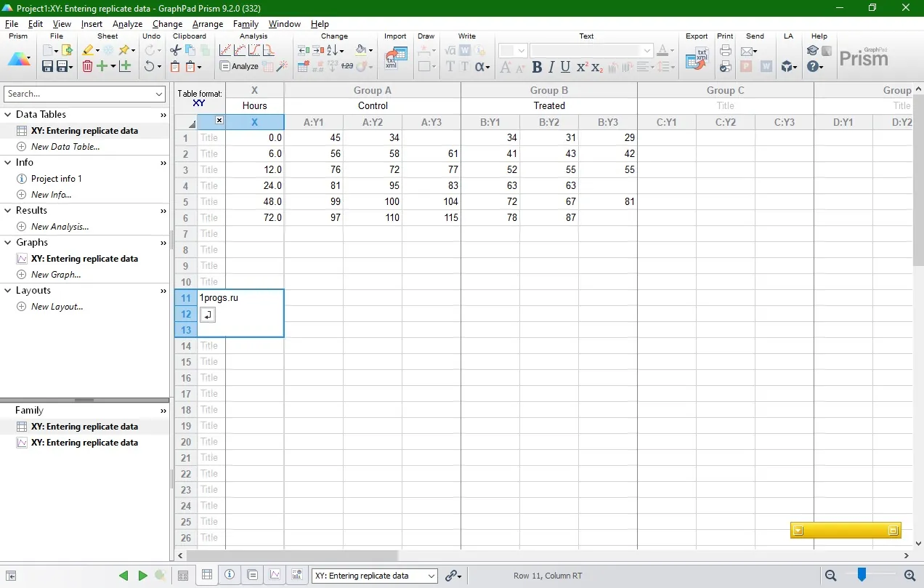The image size is (924, 588).
Task: Click the Paste clipboard icon
Action: click(x=175, y=66)
